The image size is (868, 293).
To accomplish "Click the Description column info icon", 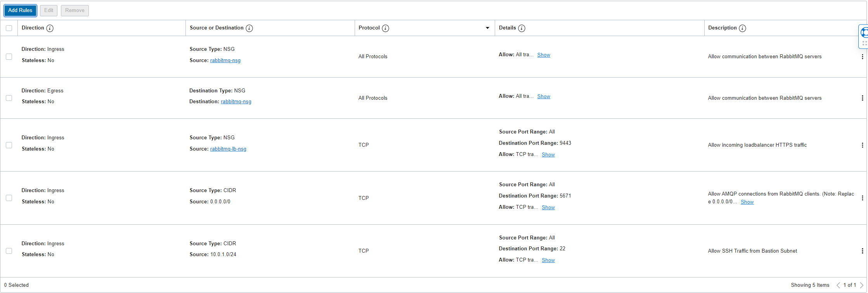I will [x=742, y=28].
